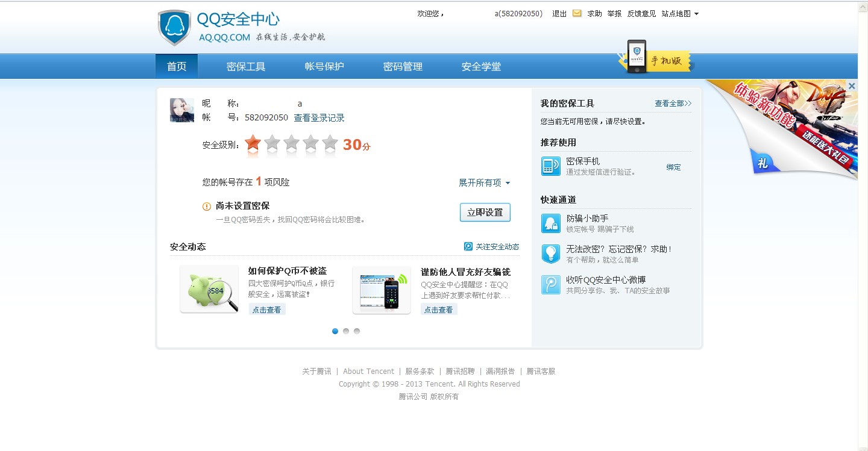Open 密码管理 navigation tab
This screenshot has width=868, height=451.
[403, 66]
